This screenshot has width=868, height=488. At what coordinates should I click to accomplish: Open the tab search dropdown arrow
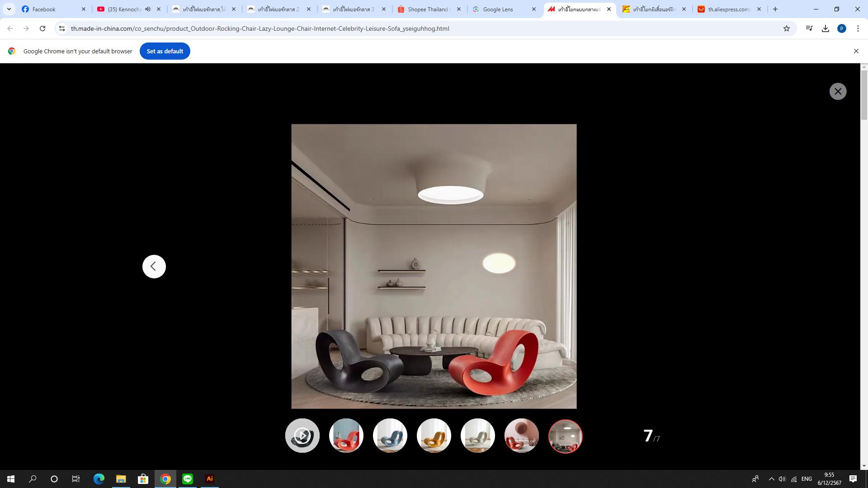click(9, 9)
